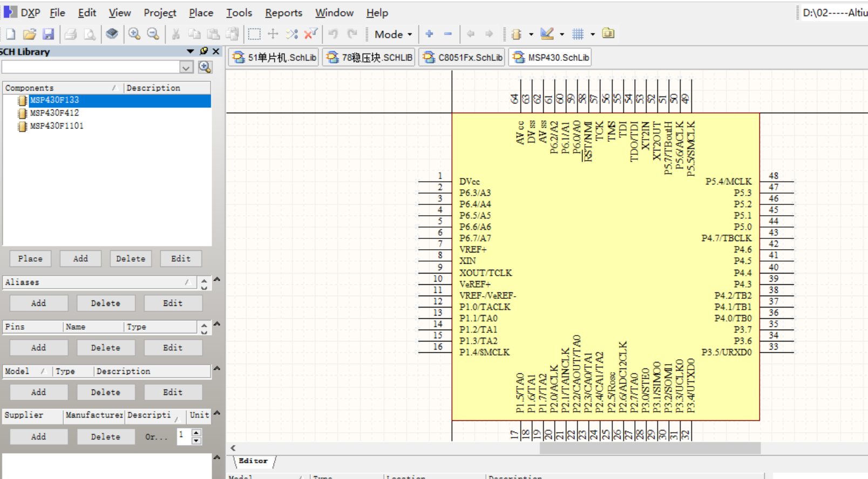Zoom in with magnifier plus icon
This screenshot has height=479, width=868.
134,34
